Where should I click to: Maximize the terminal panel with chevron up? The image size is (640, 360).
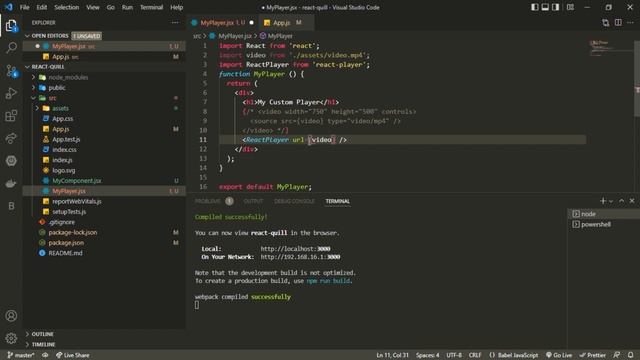(x=622, y=201)
